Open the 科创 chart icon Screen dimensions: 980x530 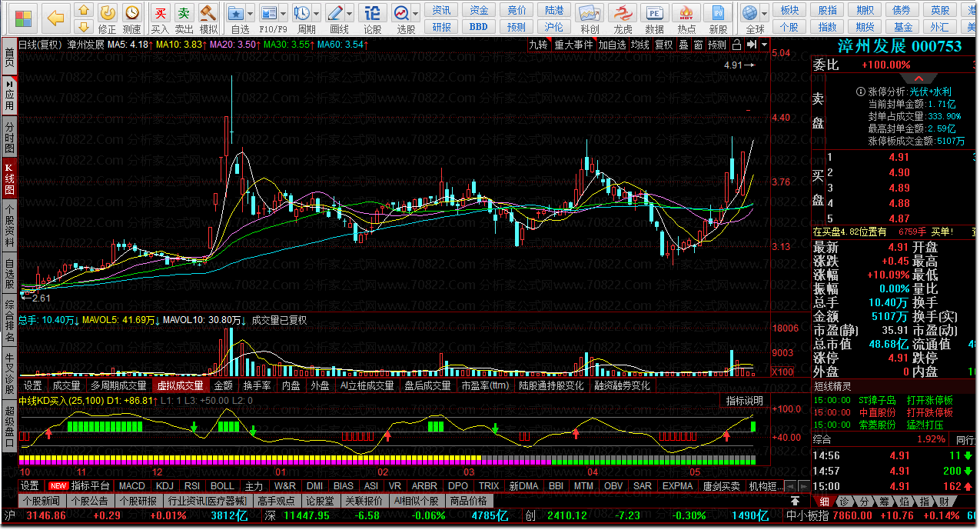point(590,13)
